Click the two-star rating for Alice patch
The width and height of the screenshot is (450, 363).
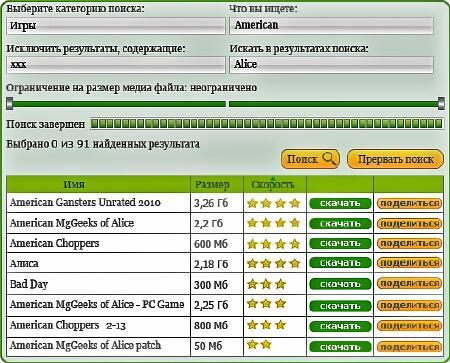point(259,344)
